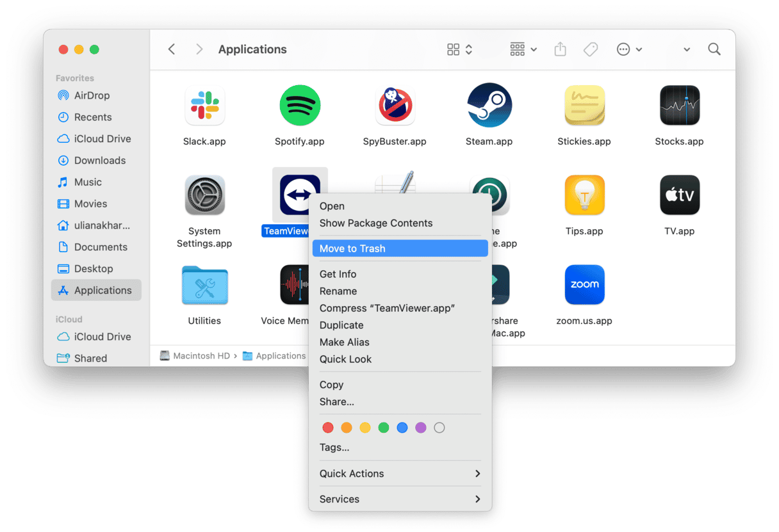Click Show Package Contents menu entry
Image resolution: width=779 pixels, height=532 pixels.
tap(376, 223)
